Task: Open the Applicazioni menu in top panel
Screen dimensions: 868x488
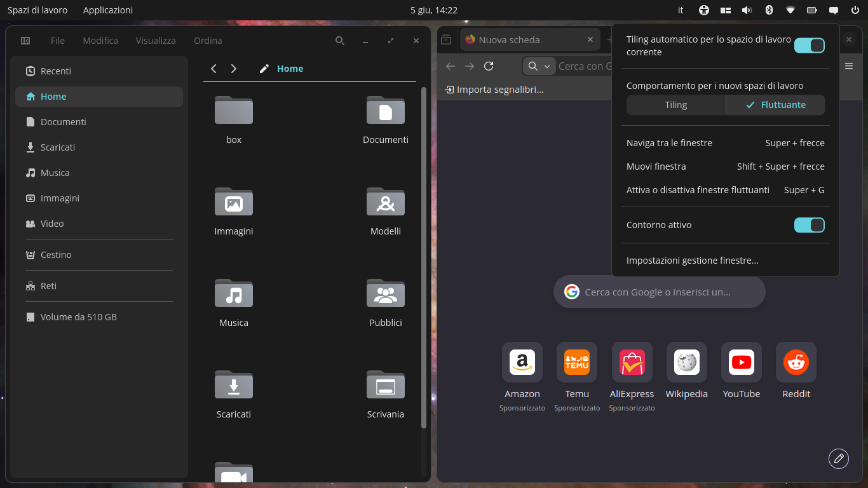Action: [108, 10]
